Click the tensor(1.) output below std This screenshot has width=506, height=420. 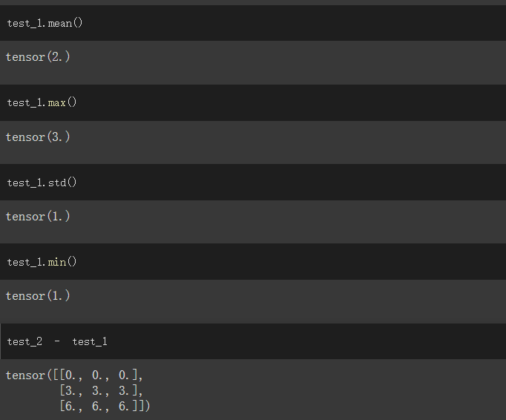coord(38,216)
